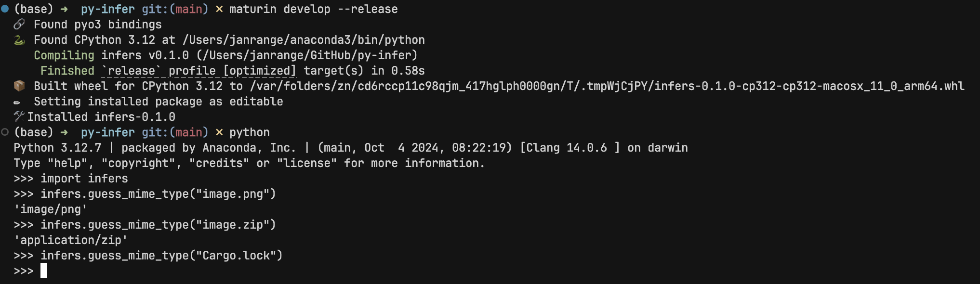Place cursor at the final >>> prompt block
980x284 pixels.
pyautogui.click(x=44, y=271)
